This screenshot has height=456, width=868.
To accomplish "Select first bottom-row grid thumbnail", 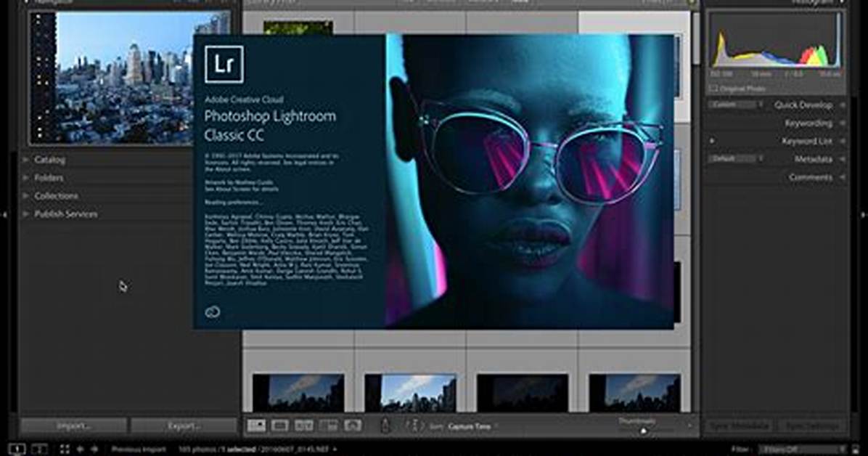I will tap(298, 393).
